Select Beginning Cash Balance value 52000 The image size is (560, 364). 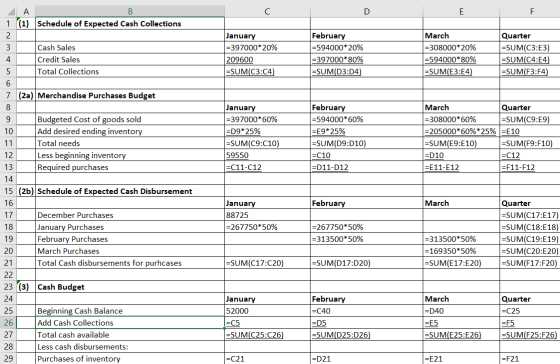pyautogui.click(x=268, y=311)
